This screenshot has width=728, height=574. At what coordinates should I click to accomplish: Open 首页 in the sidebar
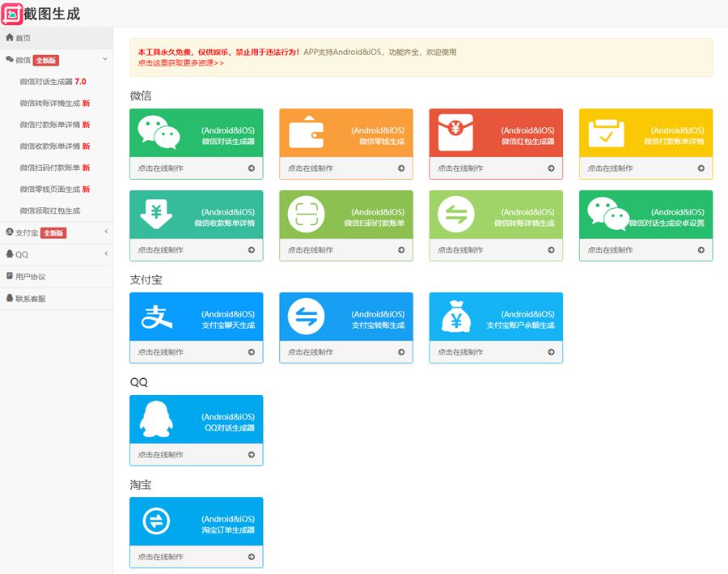pyautogui.click(x=23, y=38)
